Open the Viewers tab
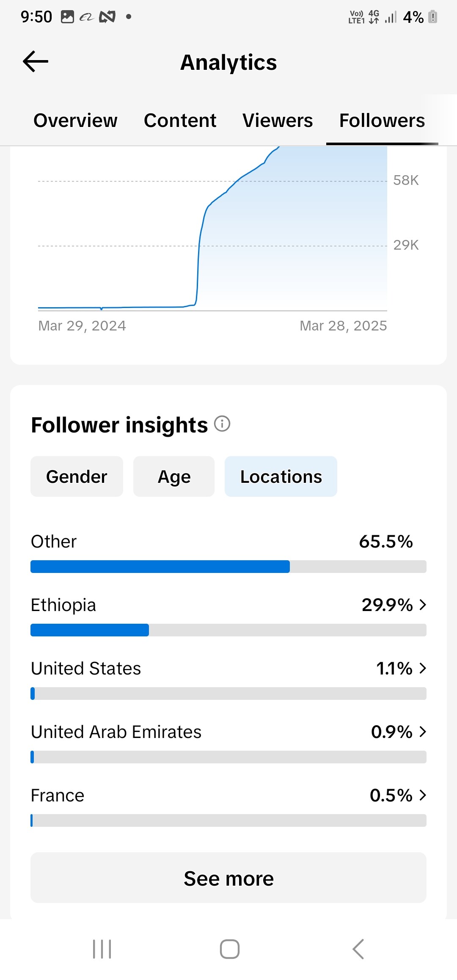Screen dimensions: 457x980 278,121
